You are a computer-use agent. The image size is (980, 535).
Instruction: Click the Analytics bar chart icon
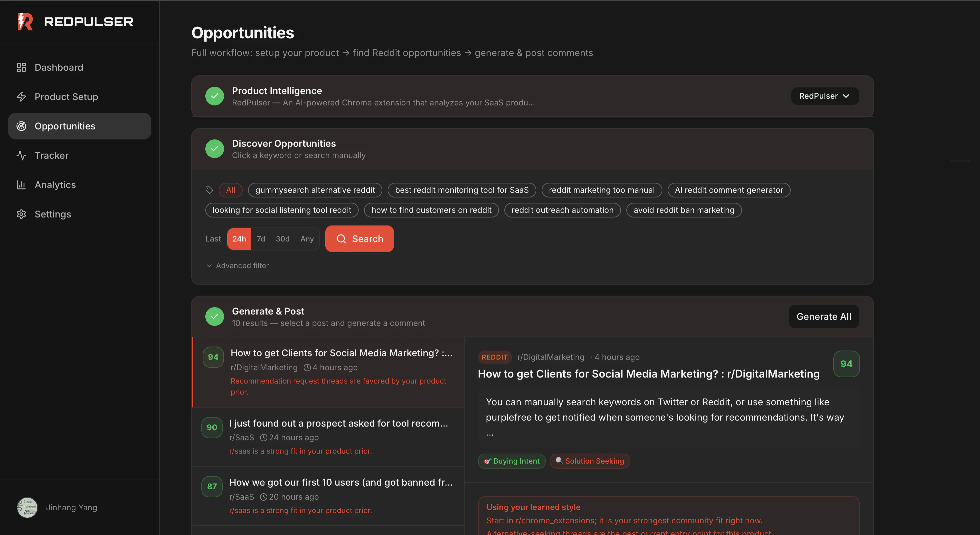coord(21,185)
